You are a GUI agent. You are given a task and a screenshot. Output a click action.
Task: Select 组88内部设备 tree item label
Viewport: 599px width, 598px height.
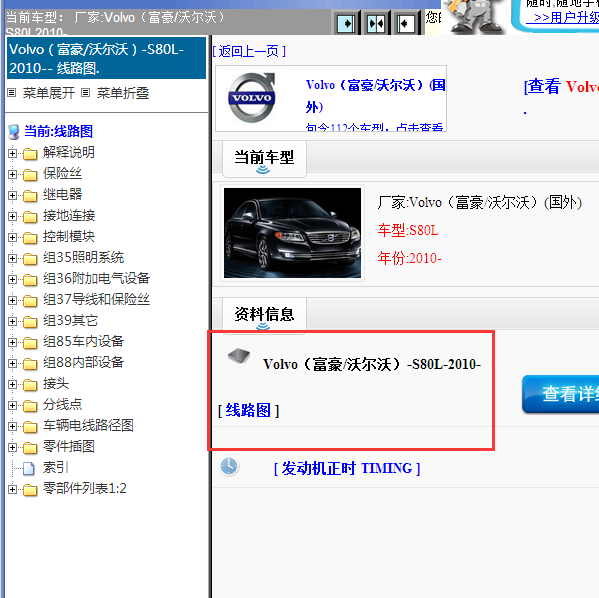(83, 363)
